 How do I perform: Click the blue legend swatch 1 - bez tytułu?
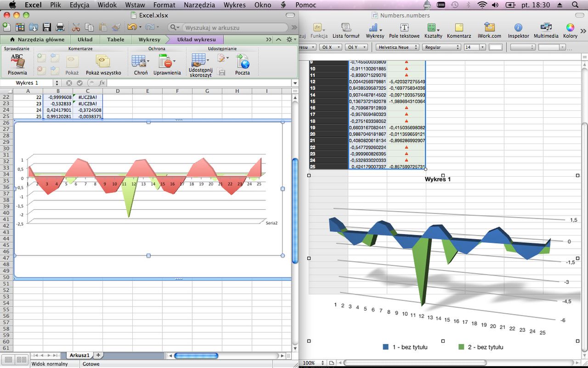(x=386, y=347)
